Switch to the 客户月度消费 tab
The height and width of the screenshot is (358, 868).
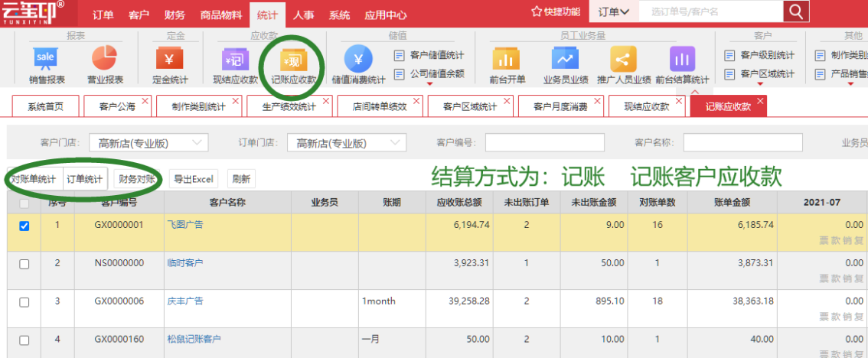point(560,106)
